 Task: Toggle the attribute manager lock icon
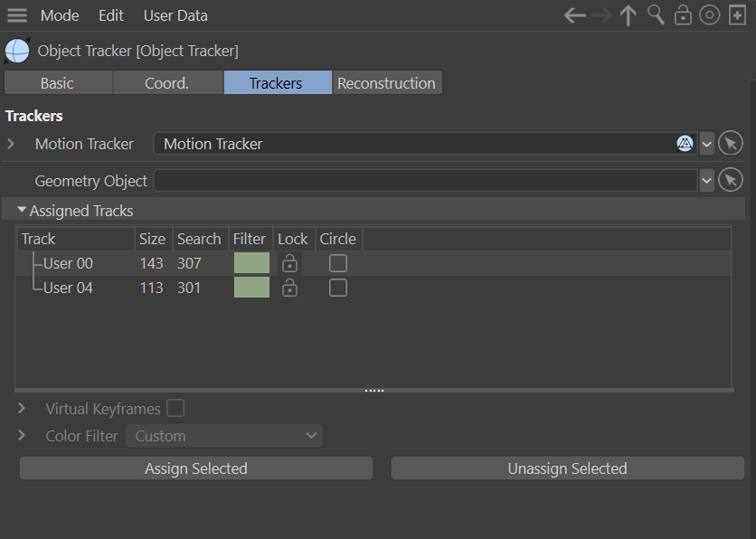[x=683, y=15]
